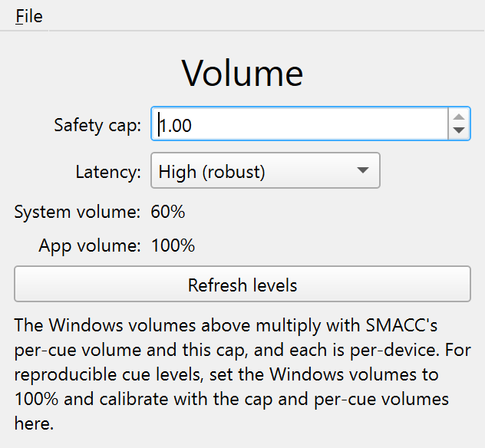Click the App volume 100% value

pyautogui.click(x=173, y=245)
